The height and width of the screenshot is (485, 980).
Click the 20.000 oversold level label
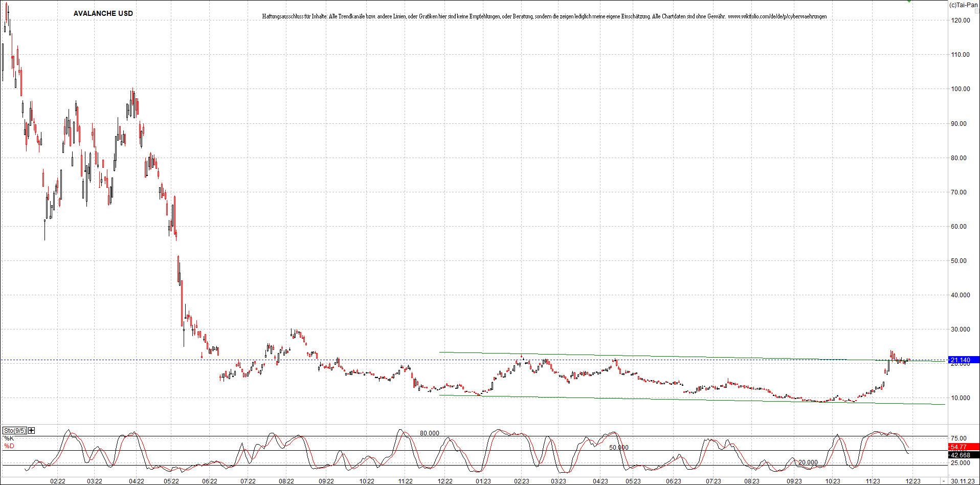click(x=808, y=462)
